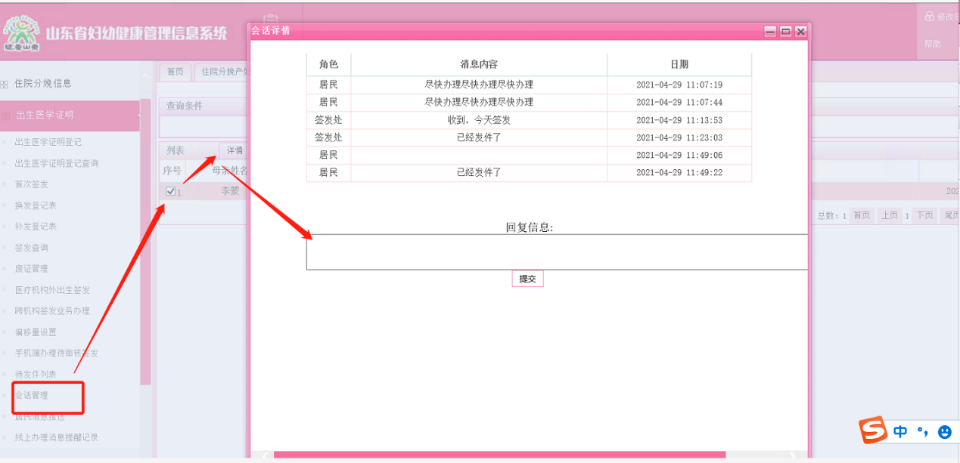Switch to the 住院分娩产妇 tab
Viewport: 960px width, 463px height.
[223, 72]
